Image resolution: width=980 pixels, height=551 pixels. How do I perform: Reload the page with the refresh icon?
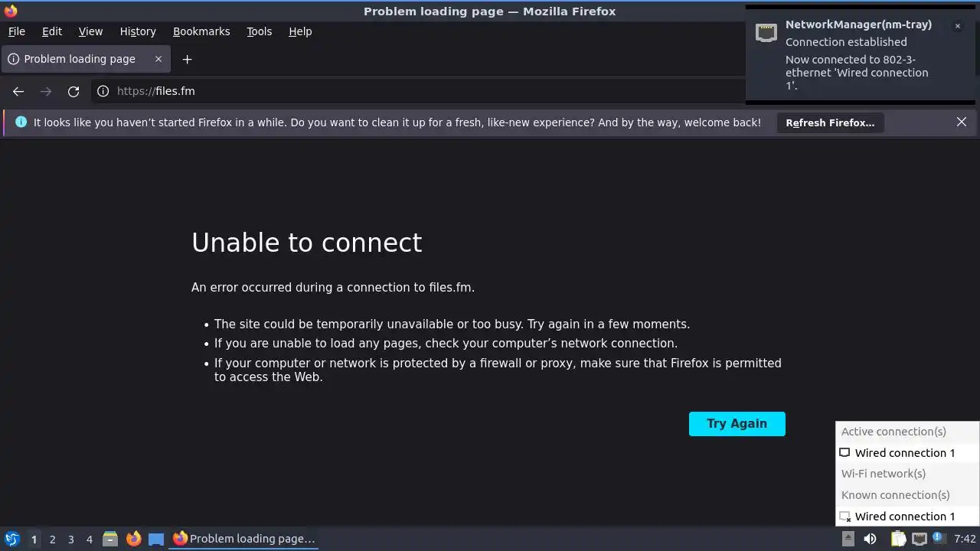tap(73, 91)
